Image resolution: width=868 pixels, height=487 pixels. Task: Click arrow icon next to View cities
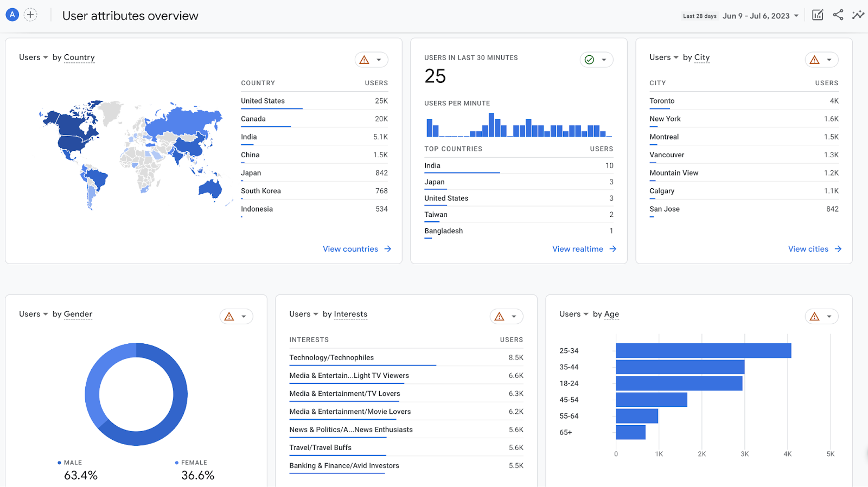(838, 249)
